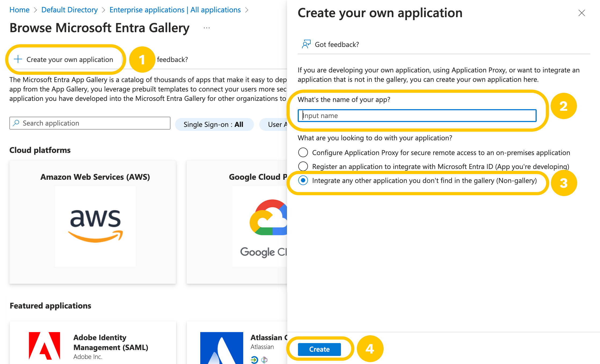Select the Non-gallery integration radio option
The width and height of the screenshot is (600, 364).
[x=303, y=181]
